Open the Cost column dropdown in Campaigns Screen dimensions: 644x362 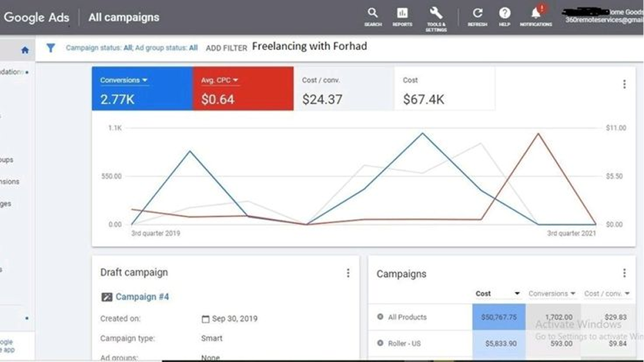click(516, 294)
